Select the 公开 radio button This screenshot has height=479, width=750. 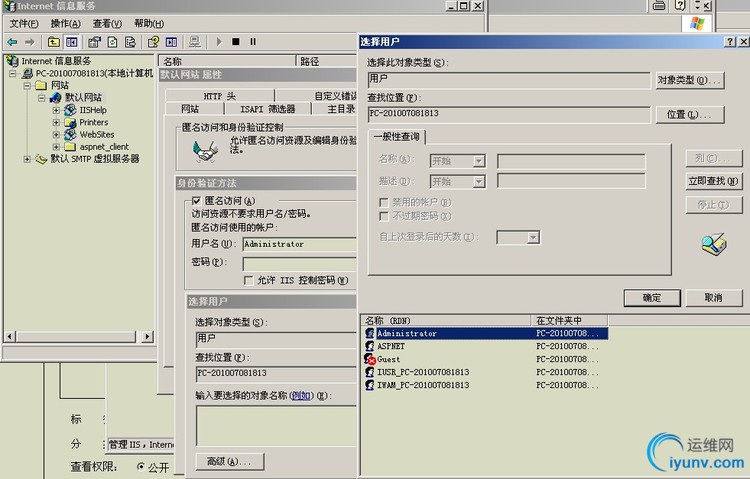pos(141,466)
